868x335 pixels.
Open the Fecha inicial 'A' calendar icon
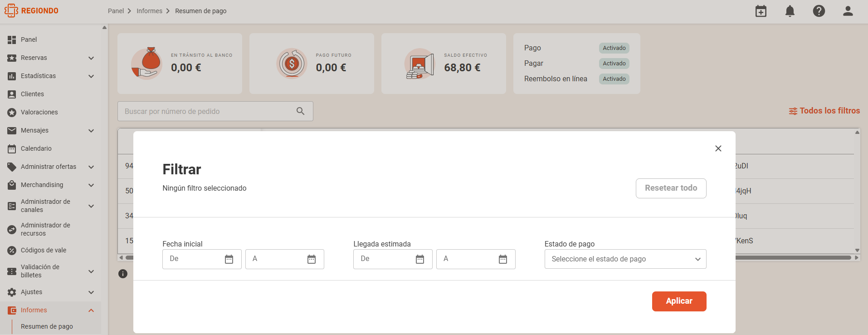coord(312,259)
